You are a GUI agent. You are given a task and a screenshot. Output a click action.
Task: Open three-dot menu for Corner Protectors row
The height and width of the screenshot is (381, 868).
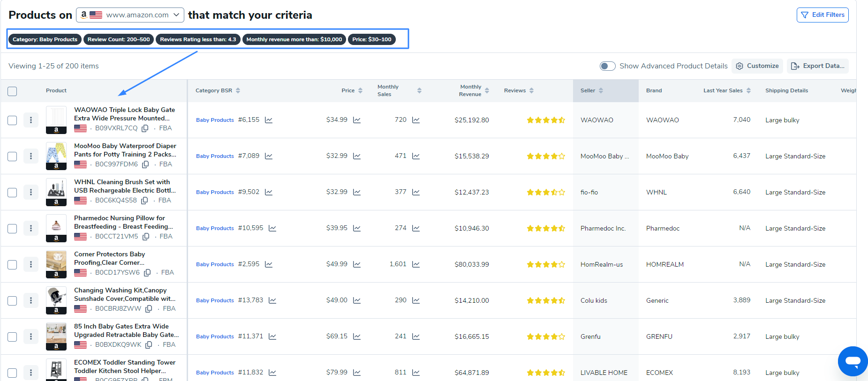31,264
